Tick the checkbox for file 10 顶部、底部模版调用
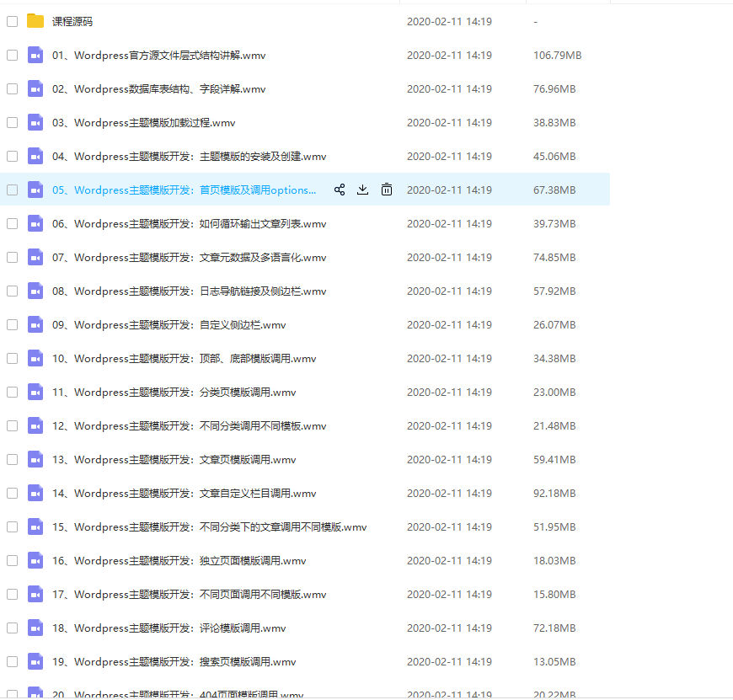The image size is (733, 700). point(12,358)
